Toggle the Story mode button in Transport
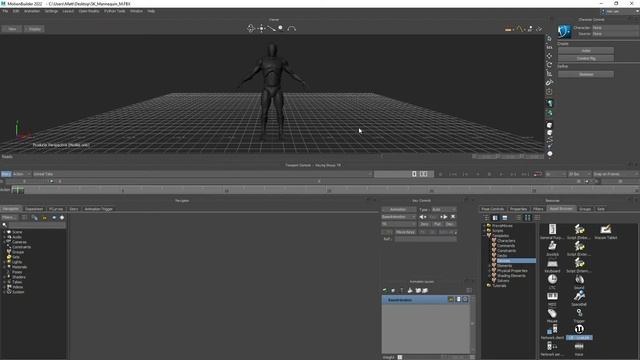Screen dimensions: 640x360 coord(6,174)
